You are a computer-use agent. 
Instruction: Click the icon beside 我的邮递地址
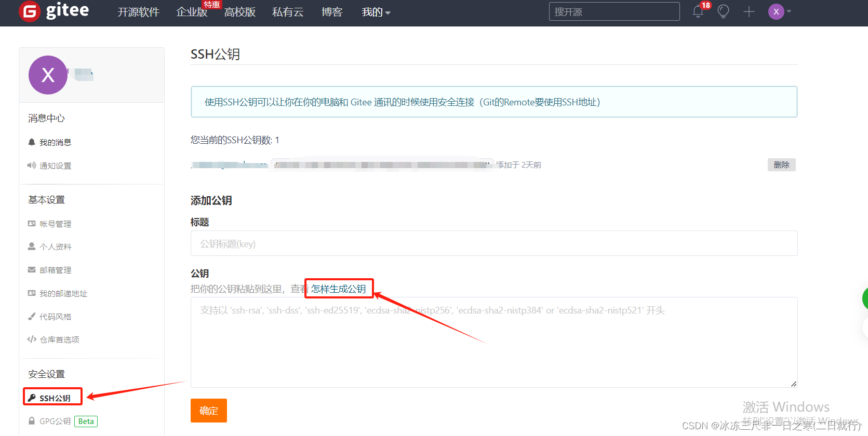point(32,293)
